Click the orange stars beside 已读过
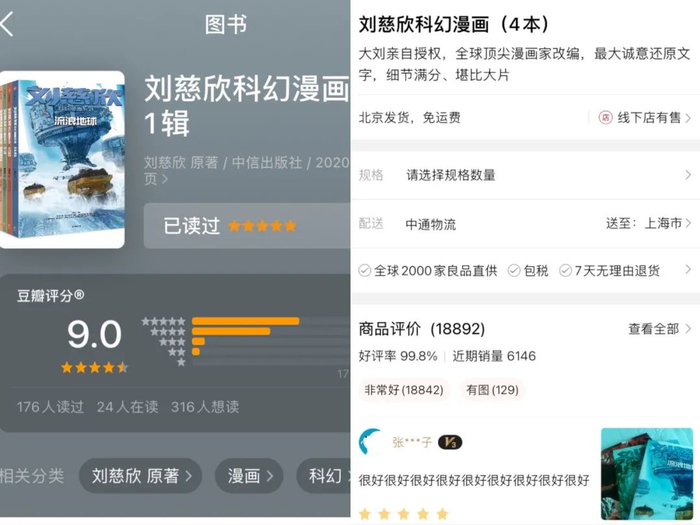Viewport: 700px width, 525px height. pyautogui.click(x=262, y=226)
